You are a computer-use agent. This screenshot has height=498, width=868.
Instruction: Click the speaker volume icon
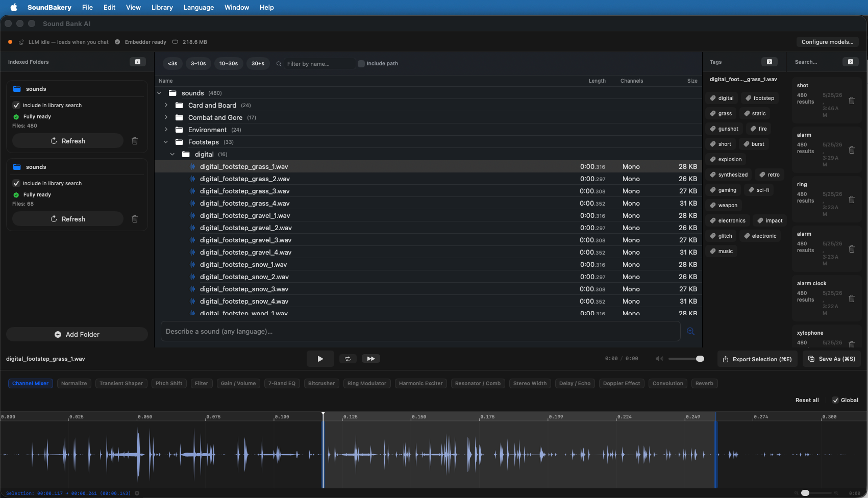pyautogui.click(x=659, y=359)
